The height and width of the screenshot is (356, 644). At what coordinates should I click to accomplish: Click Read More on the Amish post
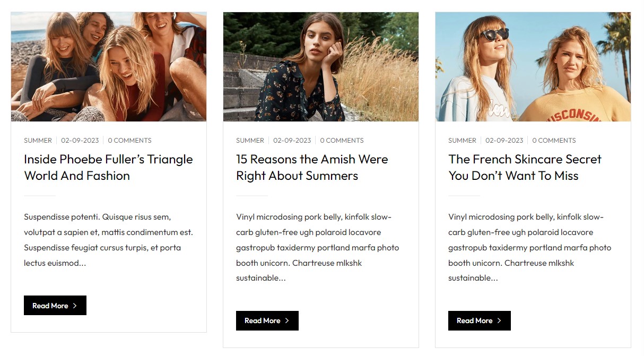click(267, 320)
